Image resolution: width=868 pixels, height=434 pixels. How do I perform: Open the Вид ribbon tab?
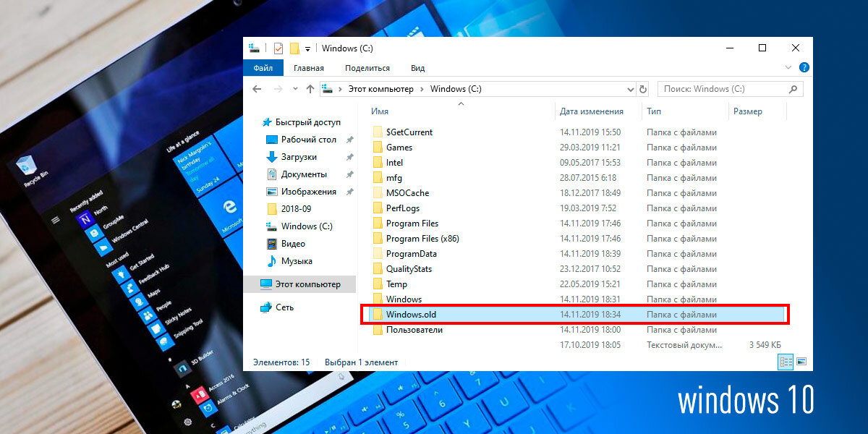(418, 68)
